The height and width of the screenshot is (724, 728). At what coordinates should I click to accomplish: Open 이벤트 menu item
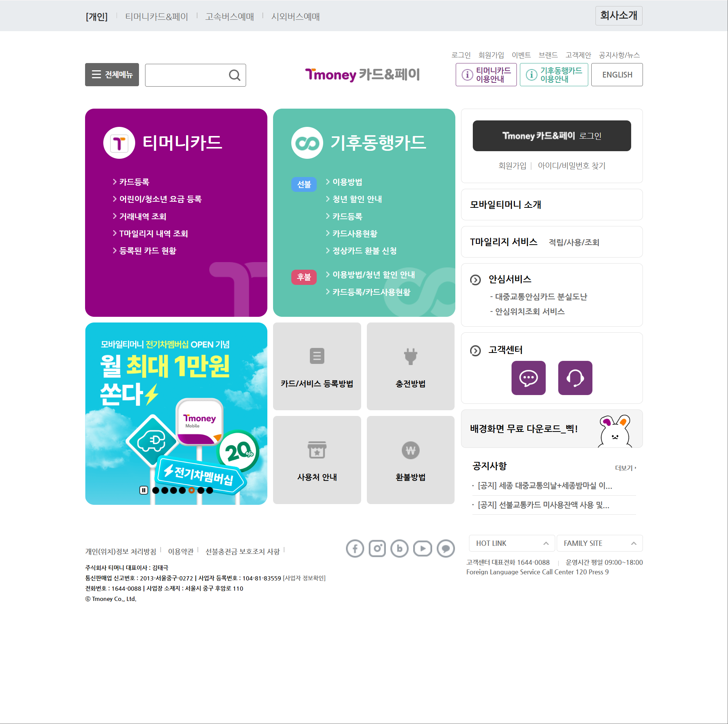coord(521,55)
